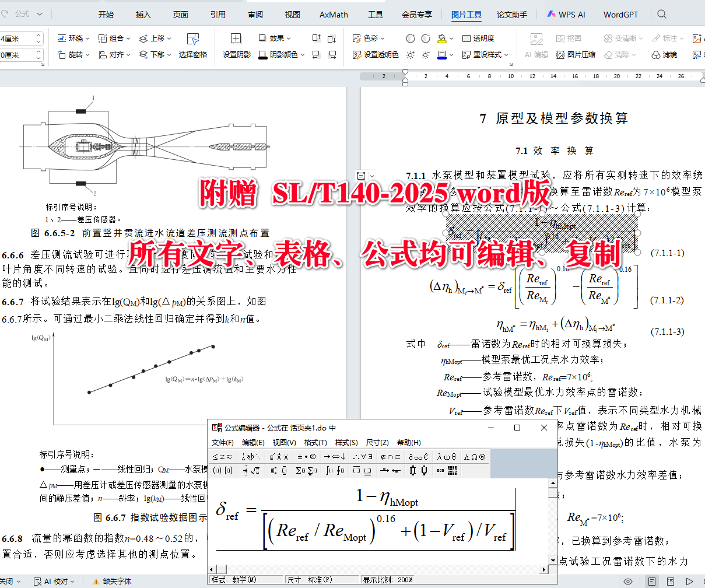Open summation templates palette
The image size is (705, 588).
click(x=306, y=470)
